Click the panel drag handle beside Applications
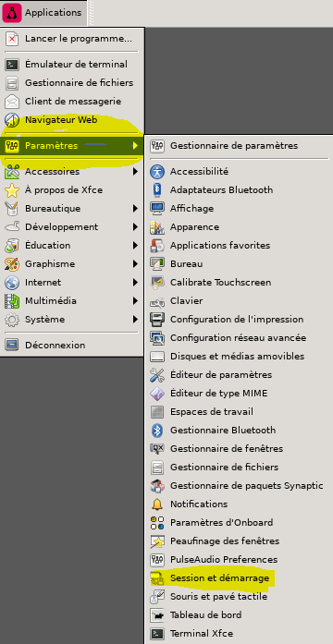The width and height of the screenshot is (333, 644). click(91, 13)
